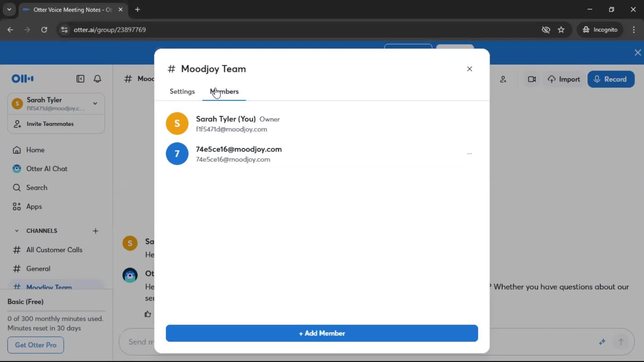The image size is (644, 362).
Task: Click Invite Teammates
Action: pyautogui.click(x=50, y=124)
